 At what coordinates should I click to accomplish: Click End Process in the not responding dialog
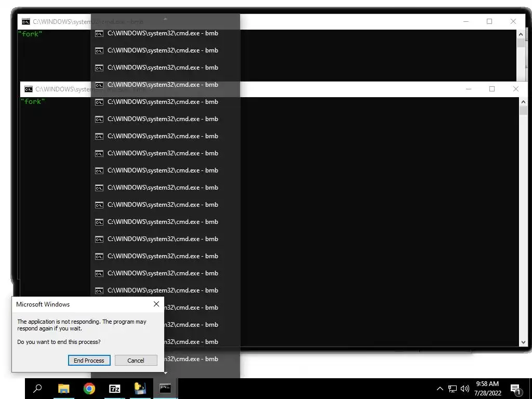89,361
